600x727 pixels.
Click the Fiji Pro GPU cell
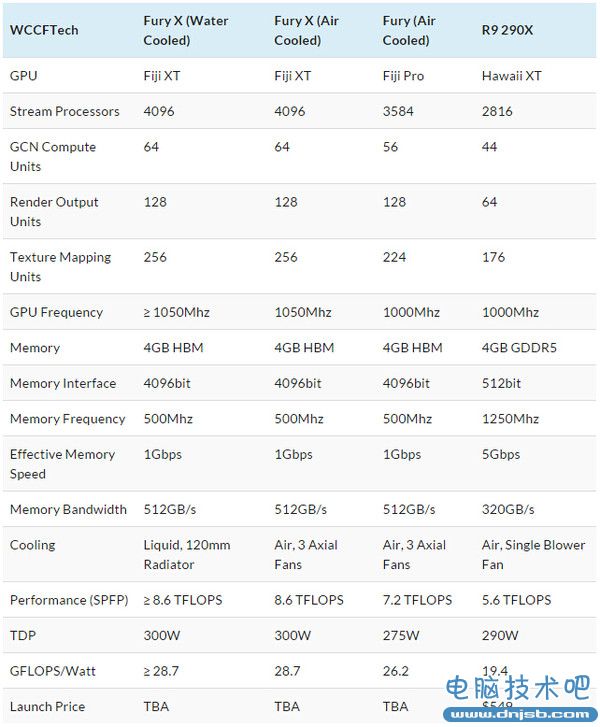coord(404,76)
